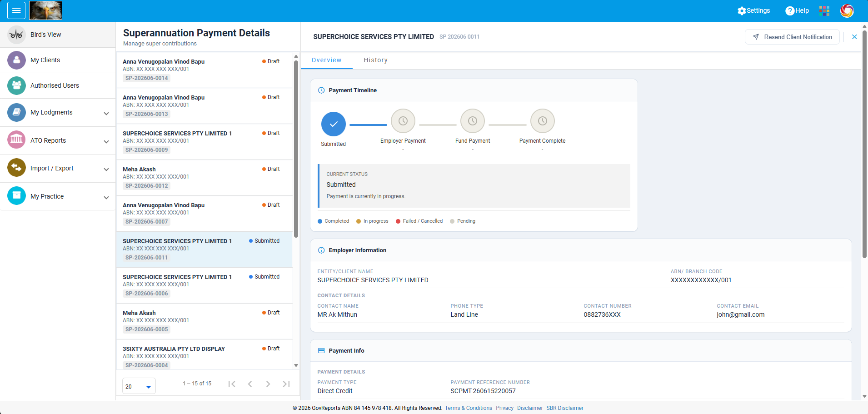Click the Employer Information info icon

321,250
